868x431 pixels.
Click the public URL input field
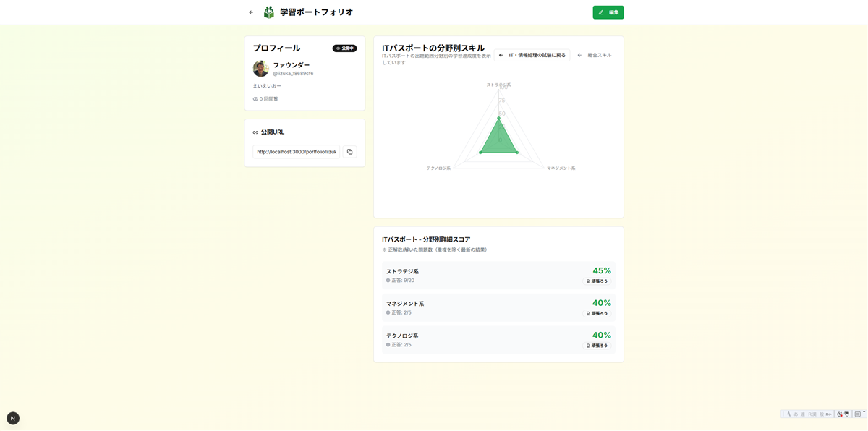297,152
